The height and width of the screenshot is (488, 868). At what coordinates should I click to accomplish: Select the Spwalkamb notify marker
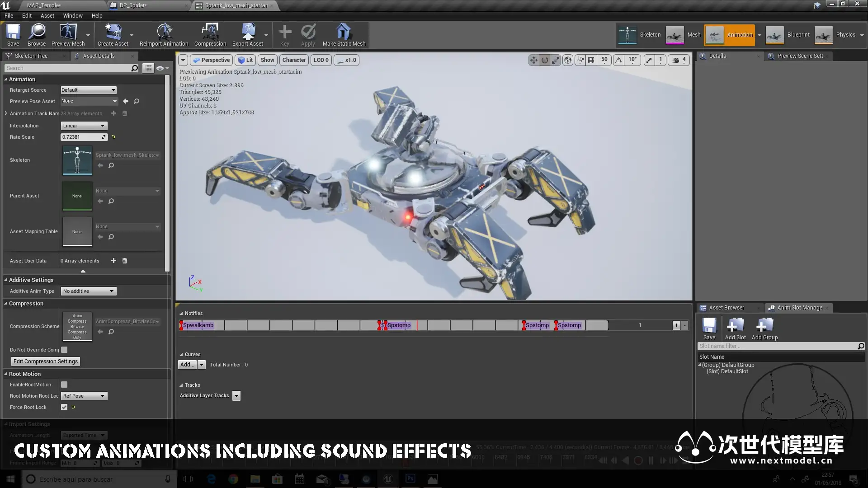[x=198, y=325]
